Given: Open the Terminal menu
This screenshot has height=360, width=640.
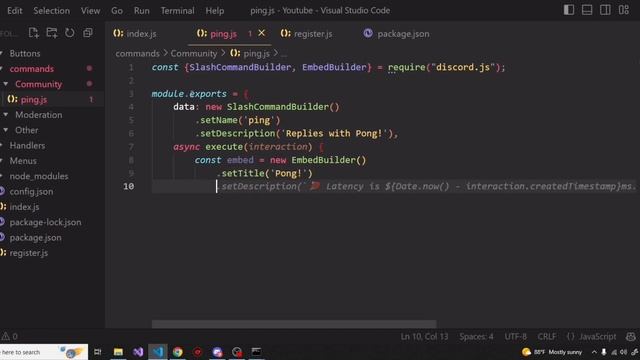Looking at the screenshot, I should tap(177, 11).
